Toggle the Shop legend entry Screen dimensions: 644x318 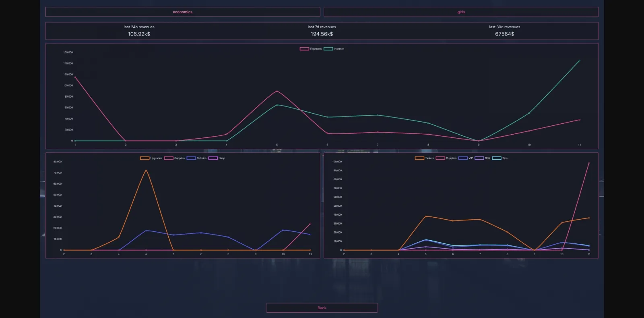217,158
